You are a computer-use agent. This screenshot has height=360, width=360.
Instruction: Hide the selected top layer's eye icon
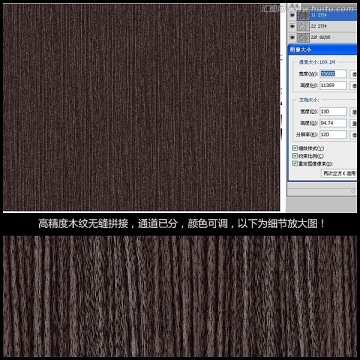(x=292, y=15)
